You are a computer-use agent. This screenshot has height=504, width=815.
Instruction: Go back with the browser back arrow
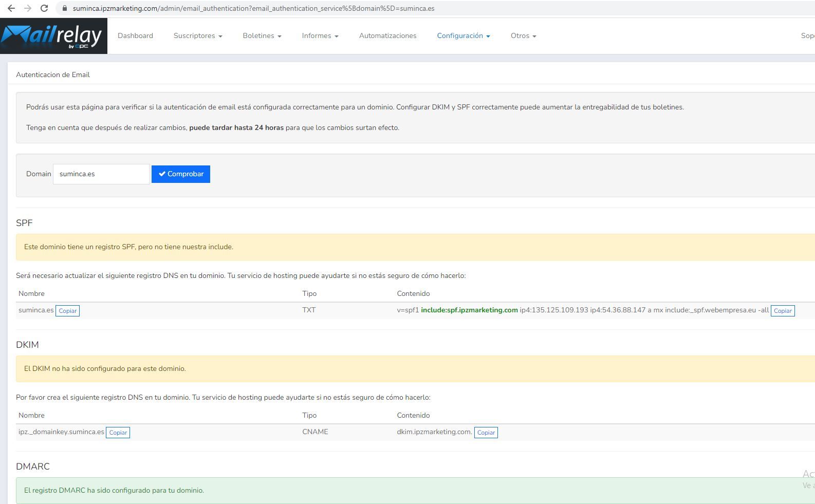(11, 8)
